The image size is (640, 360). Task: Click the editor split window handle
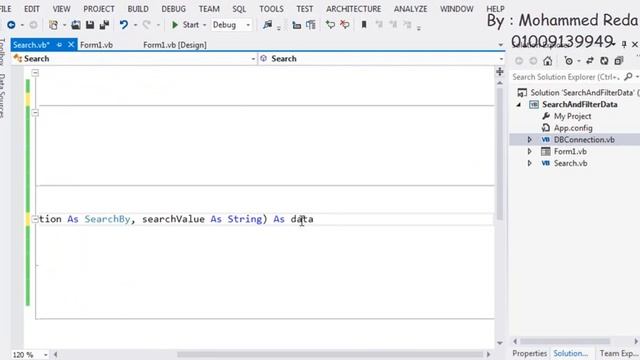click(x=500, y=72)
